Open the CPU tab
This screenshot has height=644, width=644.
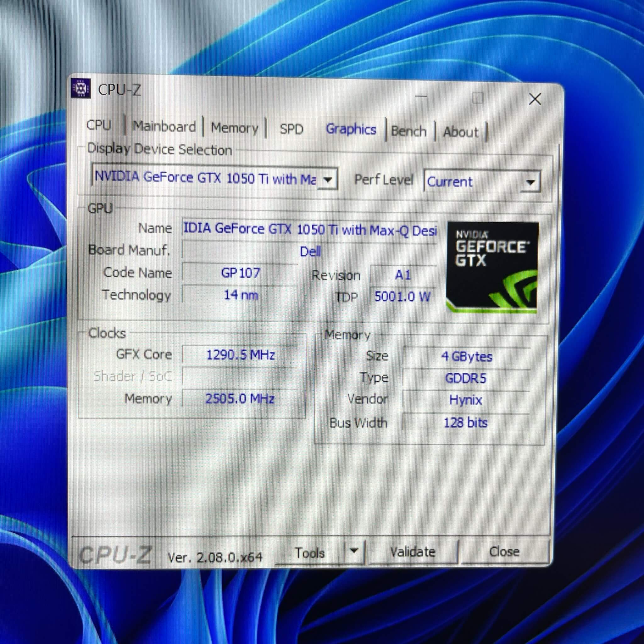99,125
